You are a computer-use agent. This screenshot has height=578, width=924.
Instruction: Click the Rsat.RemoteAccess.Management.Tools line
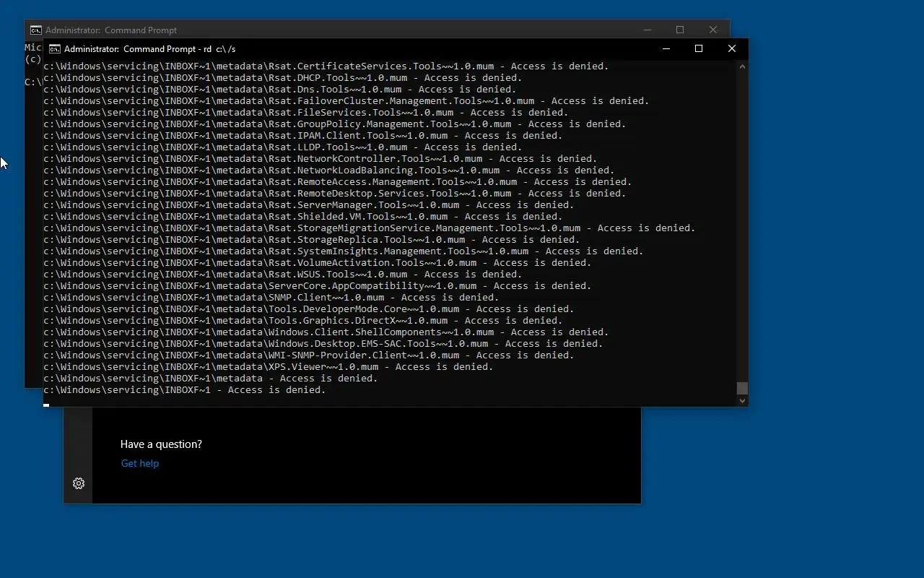(338, 182)
